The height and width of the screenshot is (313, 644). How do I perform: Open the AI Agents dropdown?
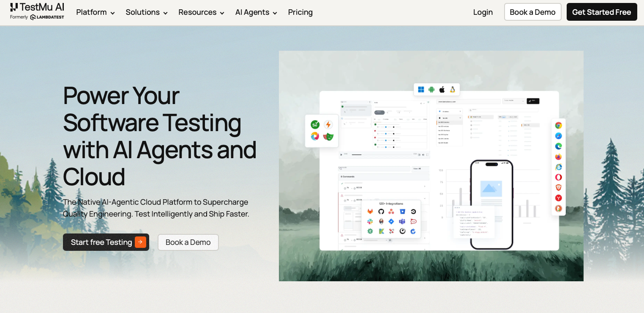[256, 12]
